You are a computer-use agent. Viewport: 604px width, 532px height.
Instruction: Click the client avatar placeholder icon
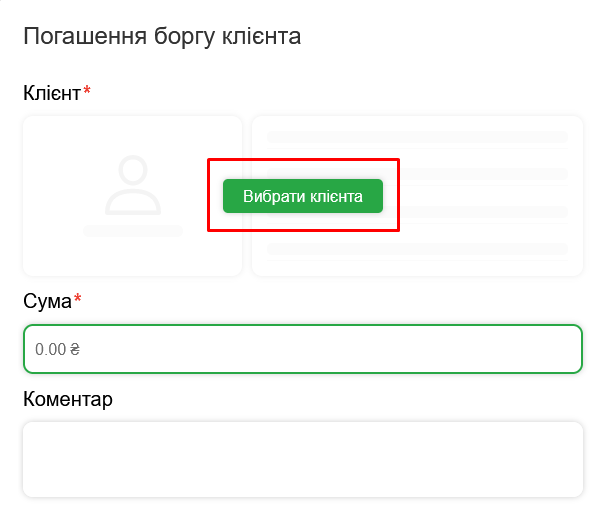(133, 185)
